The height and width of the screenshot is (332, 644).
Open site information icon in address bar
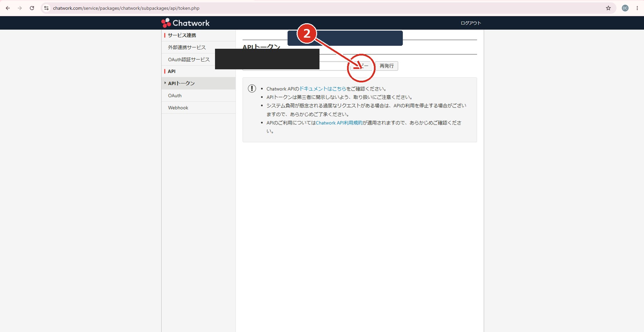click(x=46, y=8)
